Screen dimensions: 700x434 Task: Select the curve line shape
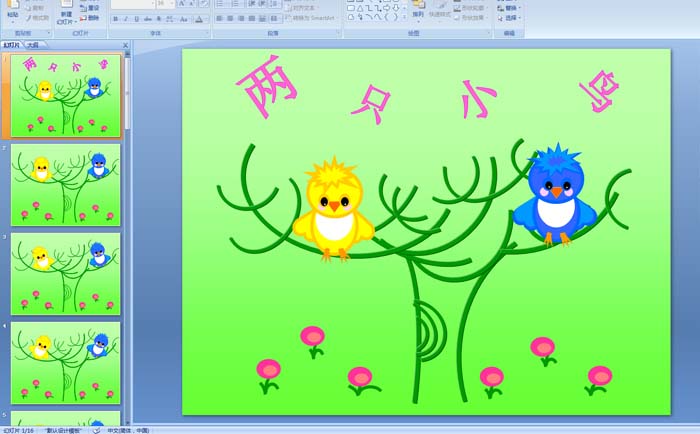pyautogui.click(x=378, y=17)
